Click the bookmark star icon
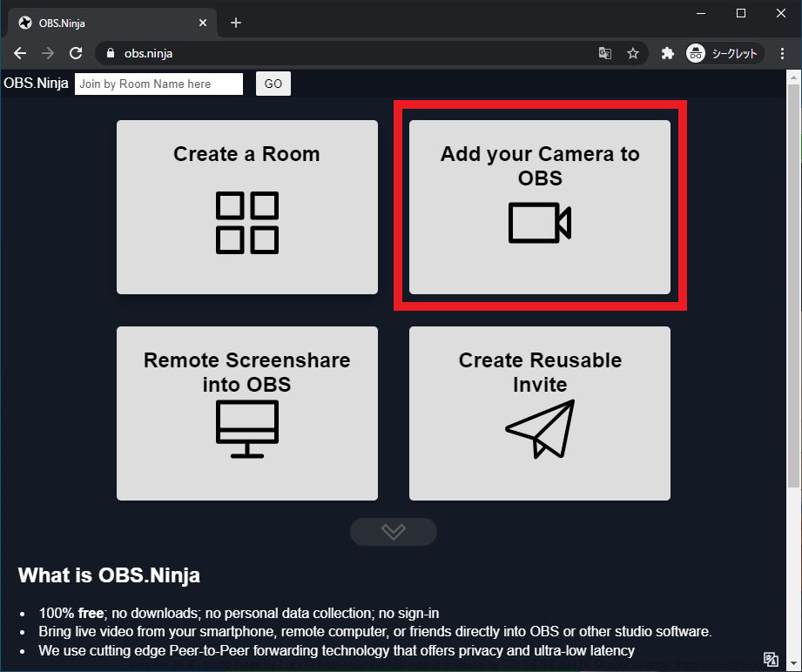Image resolution: width=802 pixels, height=672 pixels. point(633,53)
